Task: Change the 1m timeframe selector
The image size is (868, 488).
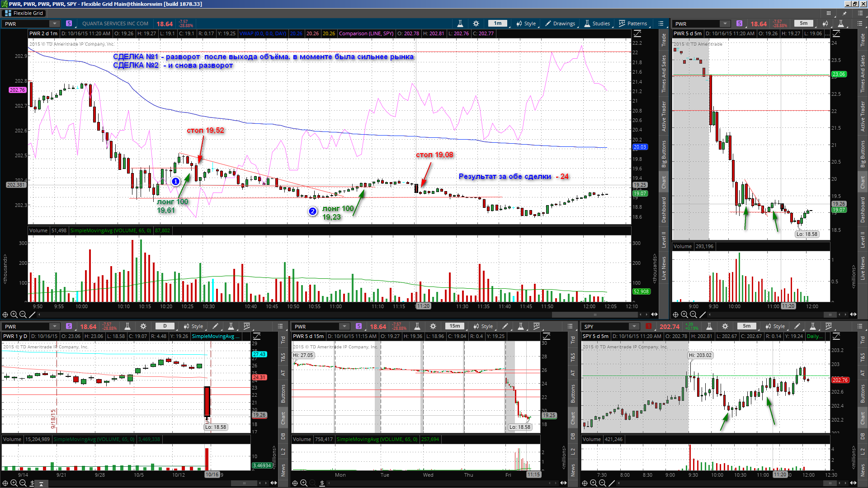Action: pos(498,23)
